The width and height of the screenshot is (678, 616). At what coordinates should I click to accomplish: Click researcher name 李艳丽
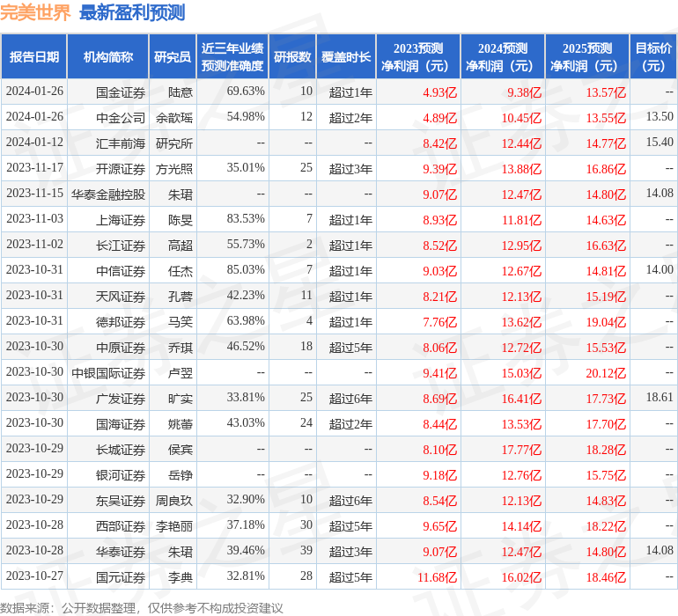click(x=174, y=526)
